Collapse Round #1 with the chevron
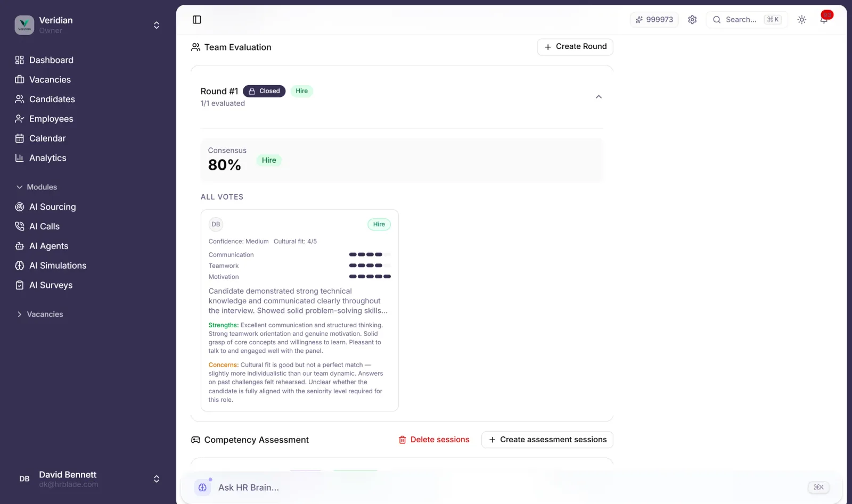Screen dimensions: 852x504 tap(599, 97)
